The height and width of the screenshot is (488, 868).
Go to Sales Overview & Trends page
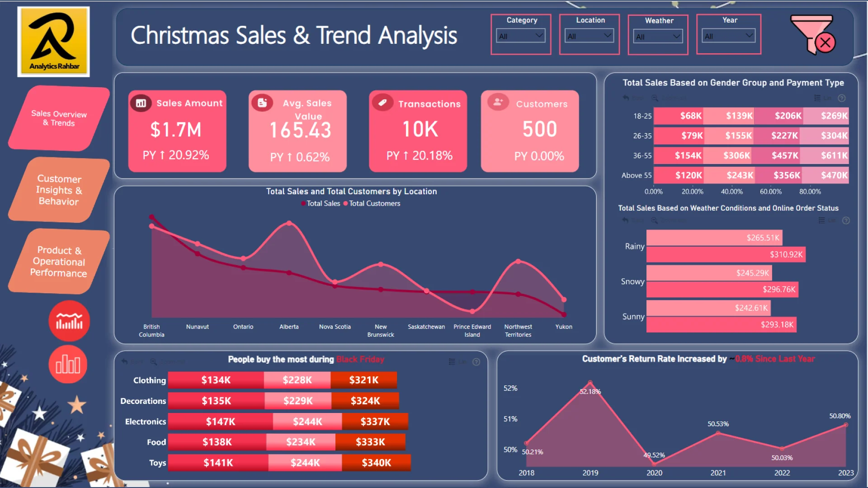pyautogui.click(x=59, y=118)
